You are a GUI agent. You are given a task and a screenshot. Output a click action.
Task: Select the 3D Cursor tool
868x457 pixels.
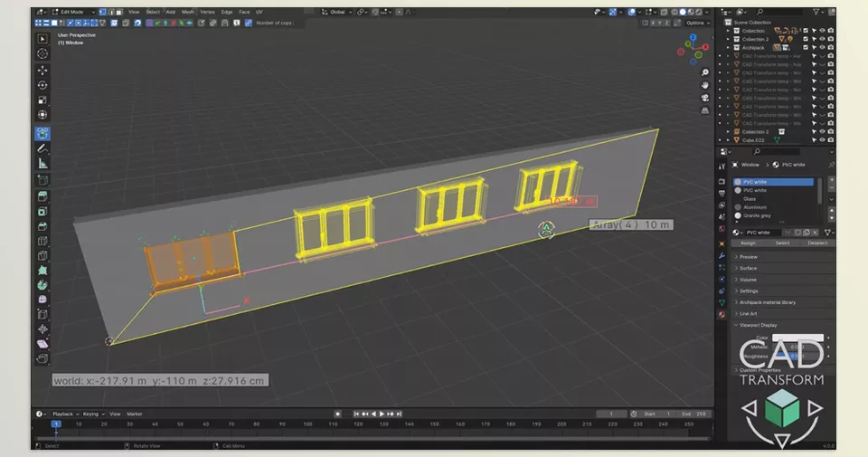coord(42,53)
